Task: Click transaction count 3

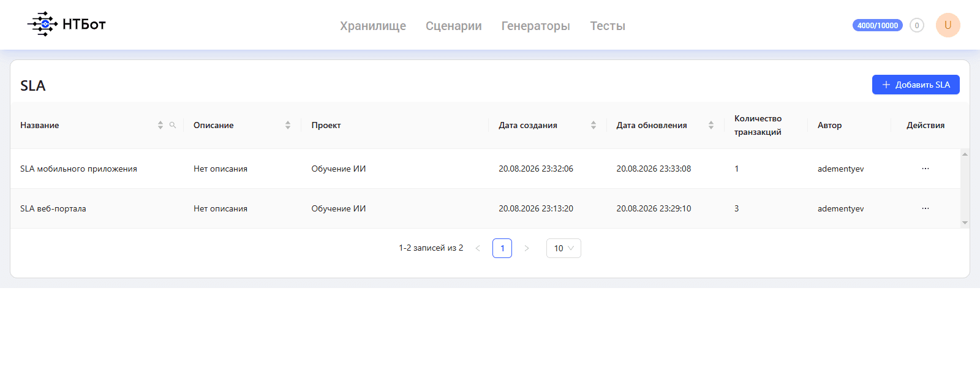Action: click(x=737, y=208)
